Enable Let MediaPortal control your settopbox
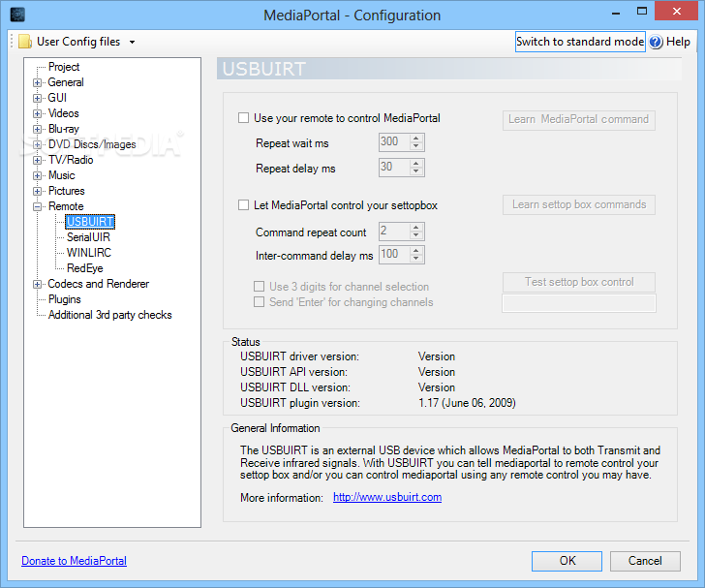705x588 pixels. click(243, 205)
